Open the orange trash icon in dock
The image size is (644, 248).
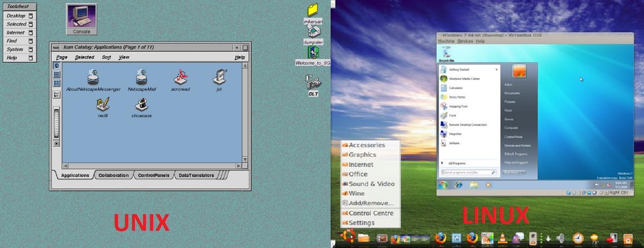[628, 239]
